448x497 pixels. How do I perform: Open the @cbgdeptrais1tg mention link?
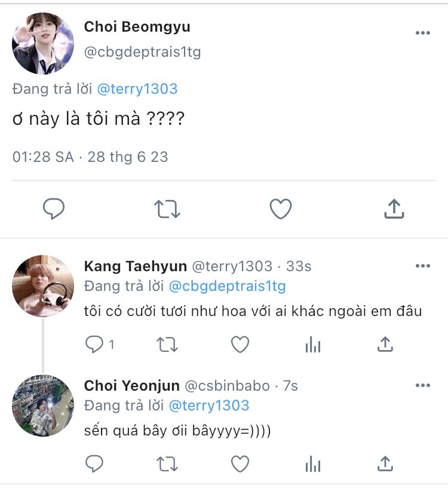pyautogui.click(x=228, y=287)
